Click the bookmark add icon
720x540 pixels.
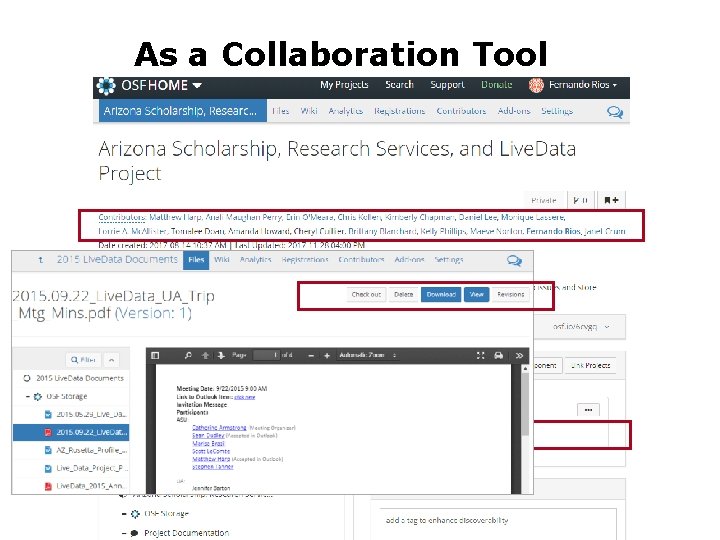coord(611,200)
